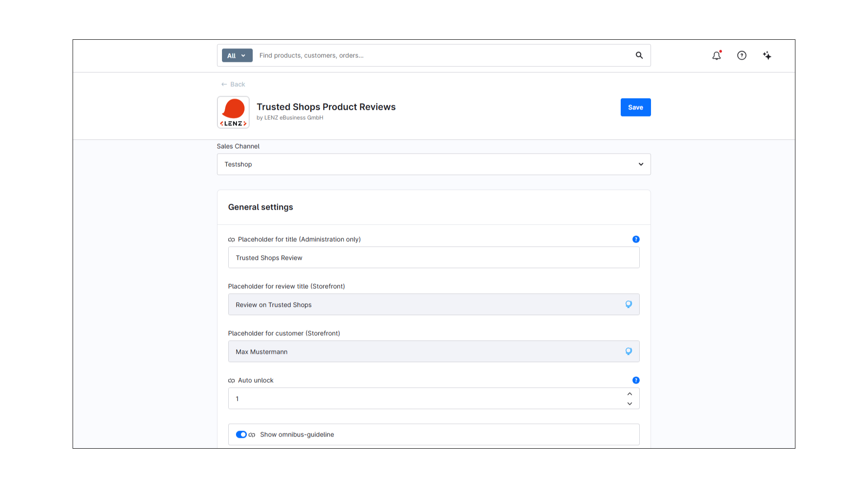Toggle the Show omnibus-guideline switch
Viewport: 868px width, 488px height.
coord(241,435)
